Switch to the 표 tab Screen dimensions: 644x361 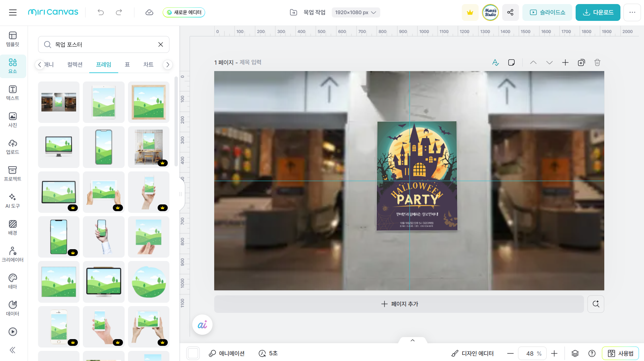[127, 64]
